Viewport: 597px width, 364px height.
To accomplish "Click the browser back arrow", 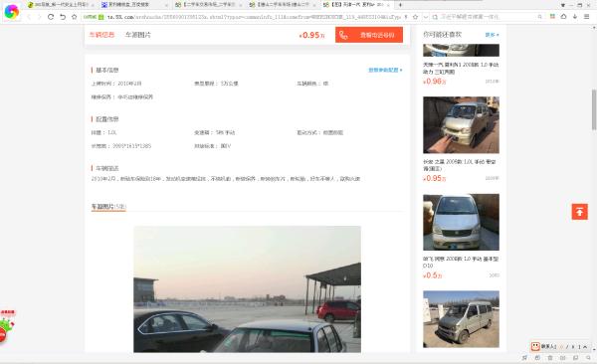I will point(29,17).
